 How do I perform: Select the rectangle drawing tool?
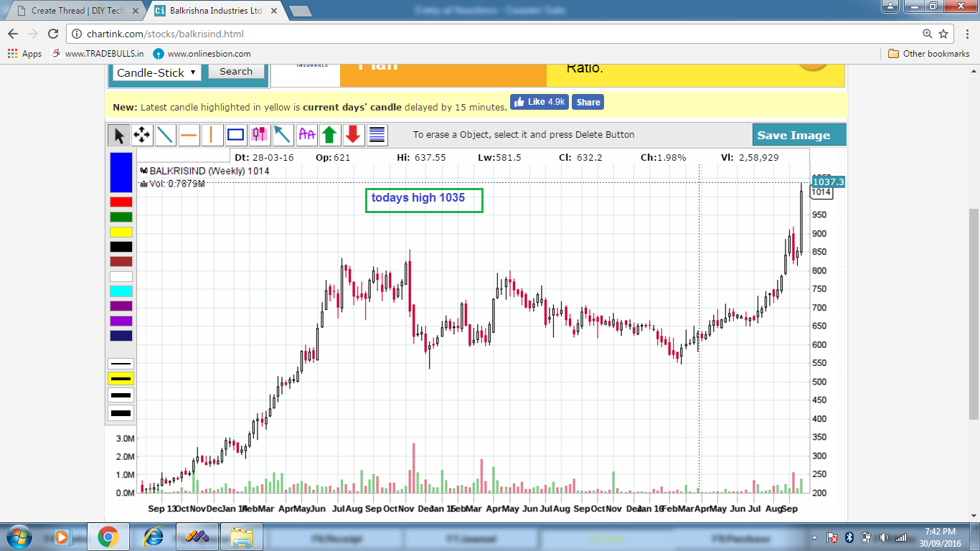236,135
